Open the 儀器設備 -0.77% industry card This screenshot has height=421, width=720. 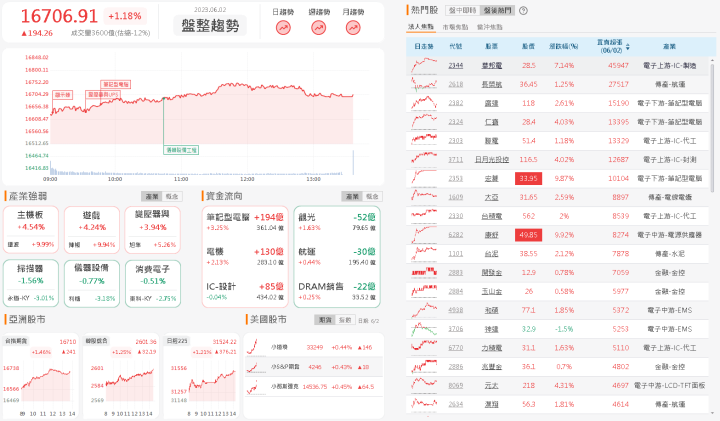tap(92, 283)
